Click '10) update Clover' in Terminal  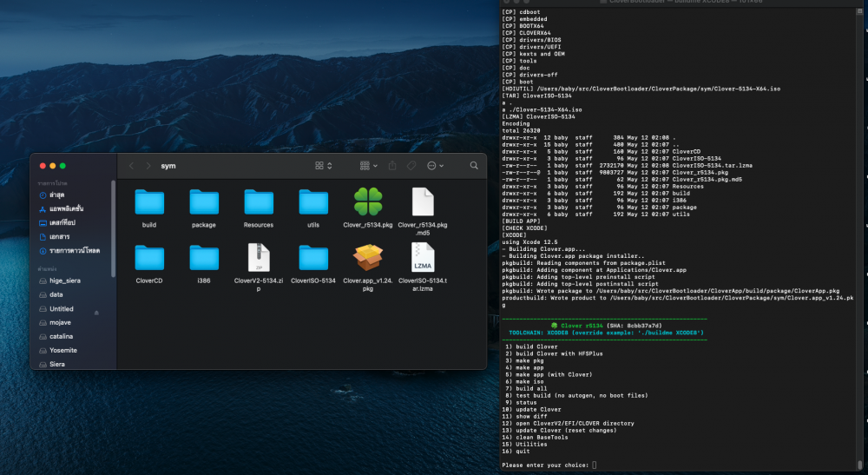[x=531, y=409]
